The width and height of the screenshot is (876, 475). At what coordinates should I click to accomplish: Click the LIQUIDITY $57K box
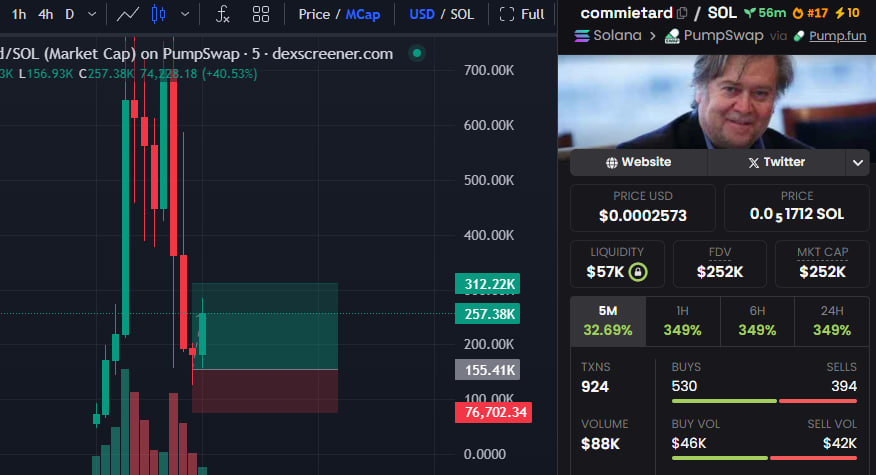[x=617, y=263]
